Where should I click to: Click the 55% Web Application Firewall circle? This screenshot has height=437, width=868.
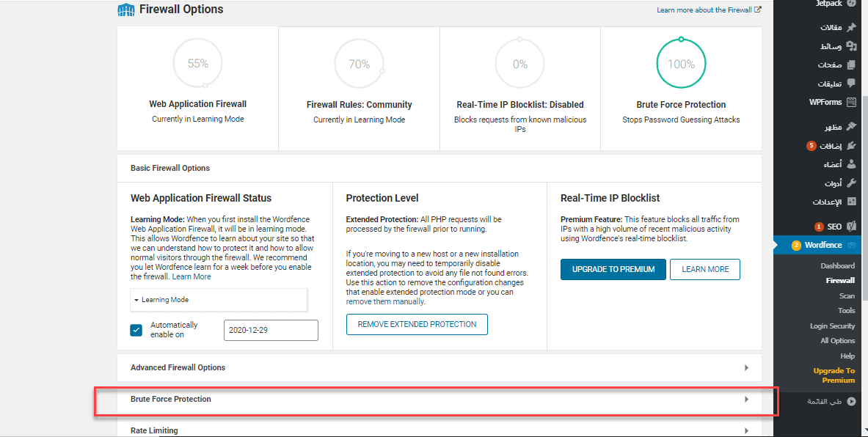pyautogui.click(x=198, y=64)
